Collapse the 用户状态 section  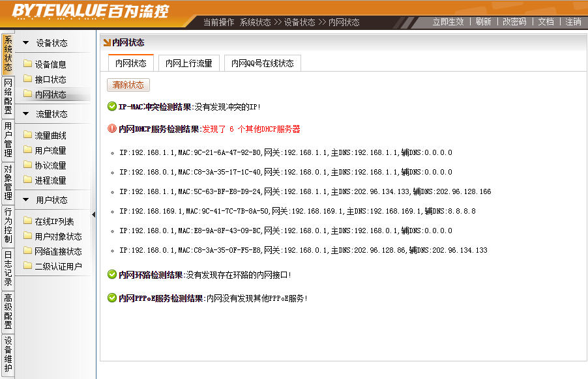point(26,200)
